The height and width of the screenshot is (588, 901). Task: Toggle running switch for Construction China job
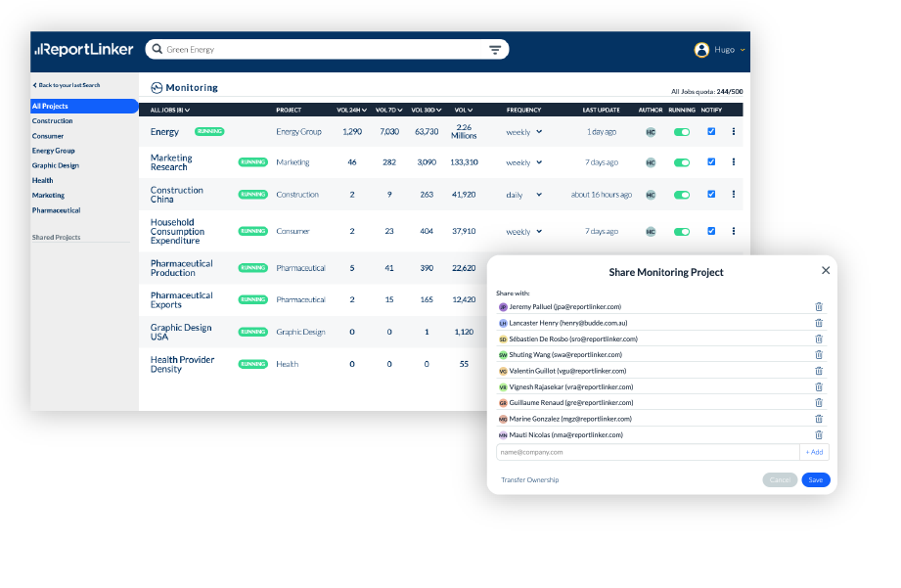682,195
